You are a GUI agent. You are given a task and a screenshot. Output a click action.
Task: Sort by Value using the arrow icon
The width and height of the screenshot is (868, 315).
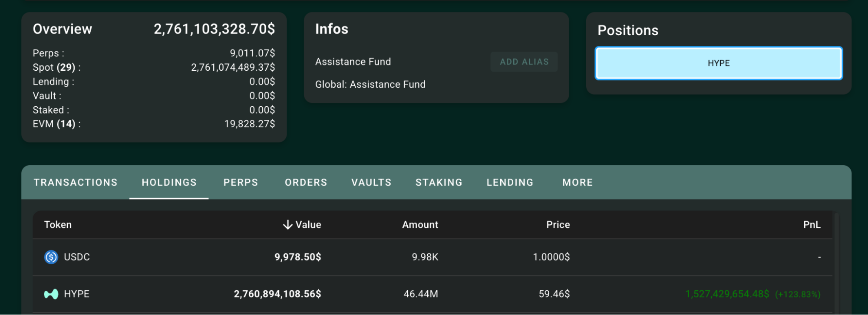[287, 225]
